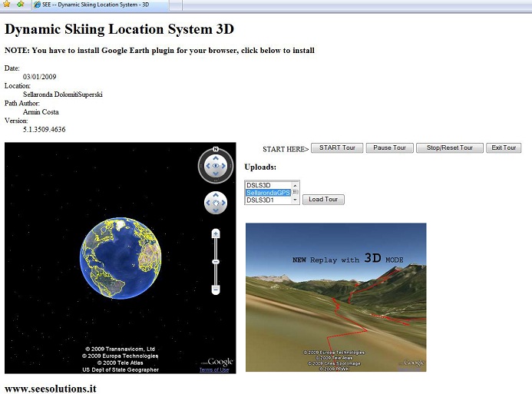Click the uploads list scroll-up arrow
This screenshot has height=394, width=532.
tap(295, 185)
